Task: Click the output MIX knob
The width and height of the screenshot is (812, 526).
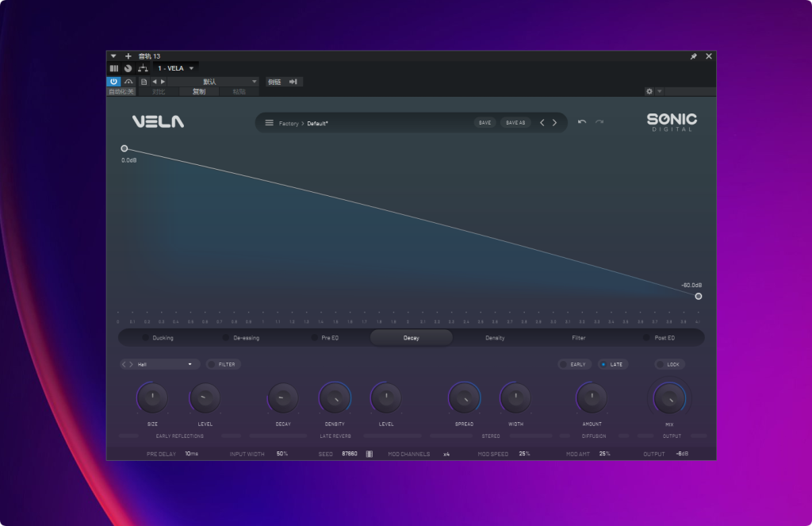Action: (x=669, y=398)
